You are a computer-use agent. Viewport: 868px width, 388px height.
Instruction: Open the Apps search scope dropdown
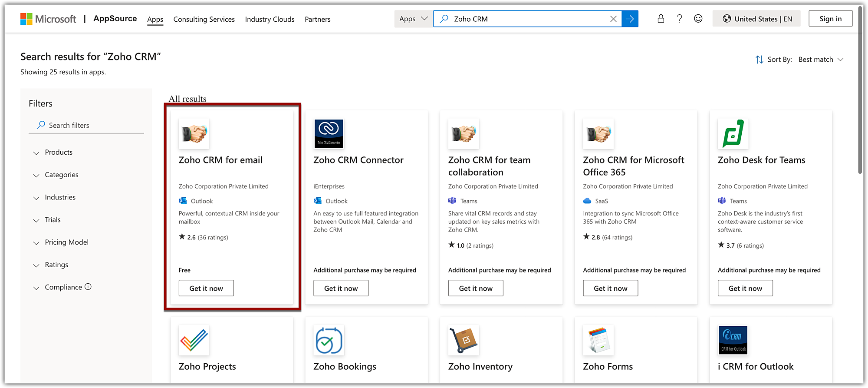[413, 19]
